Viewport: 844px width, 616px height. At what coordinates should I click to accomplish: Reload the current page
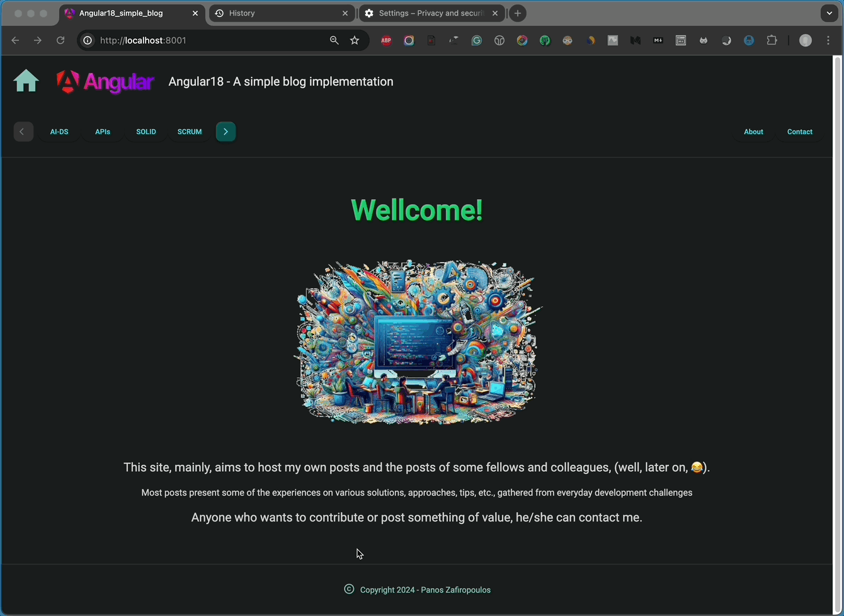(x=60, y=40)
